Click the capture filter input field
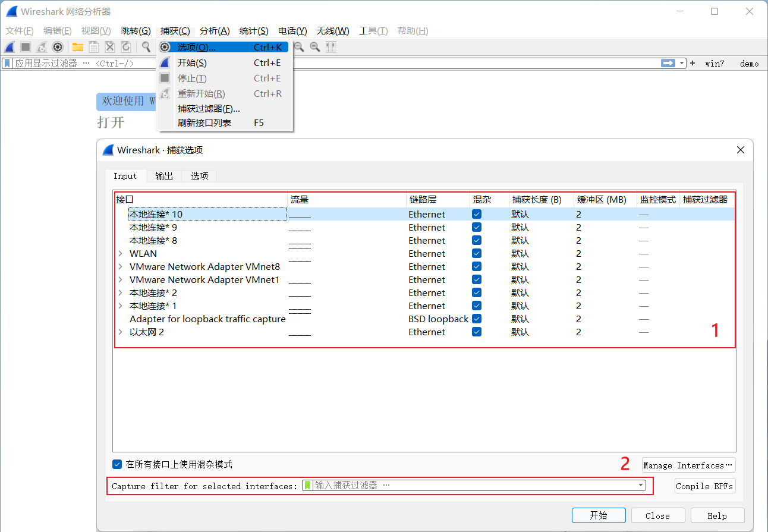 pos(474,486)
